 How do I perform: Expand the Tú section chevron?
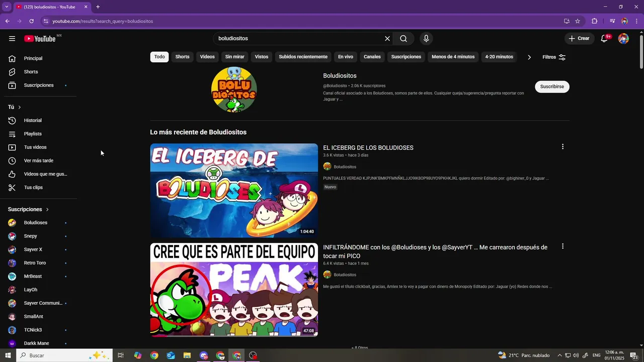click(x=20, y=107)
